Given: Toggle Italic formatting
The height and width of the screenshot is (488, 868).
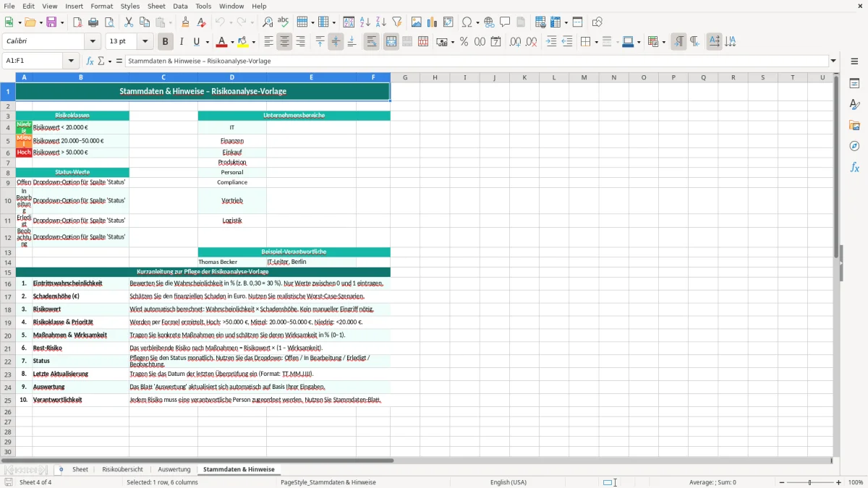Looking at the screenshot, I should coord(182,42).
